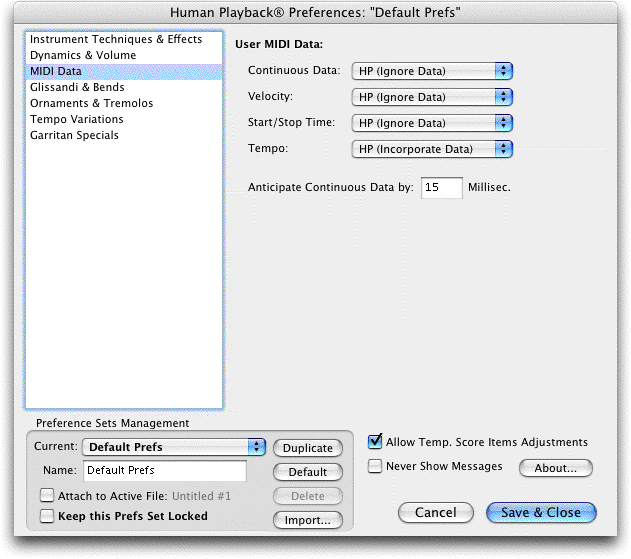
Task: Open Current preference set dropdown
Action: 174,447
